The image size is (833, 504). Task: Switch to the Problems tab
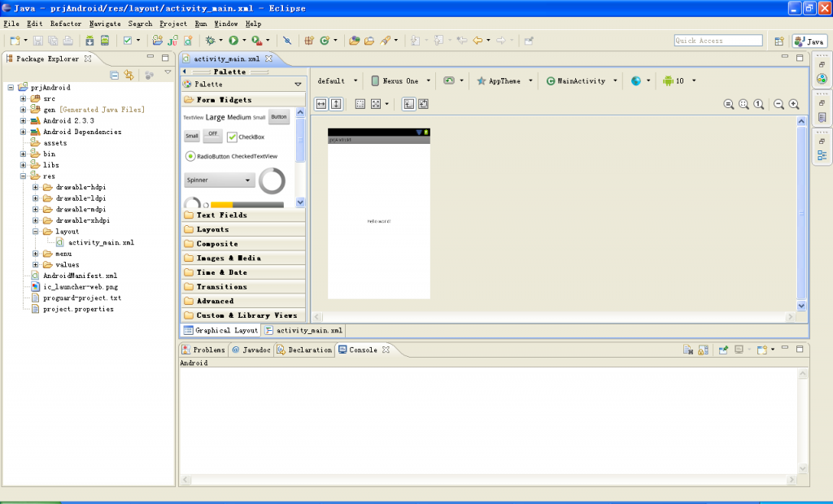click(203, 350)
